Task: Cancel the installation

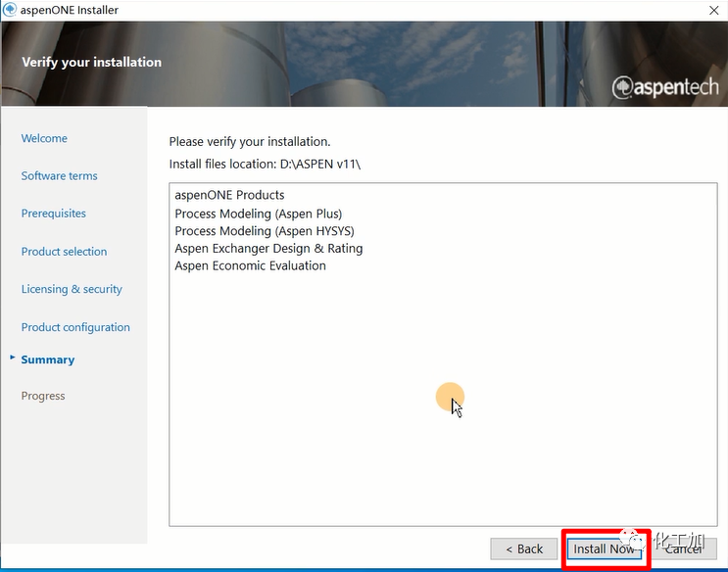Action: point(683,548)
